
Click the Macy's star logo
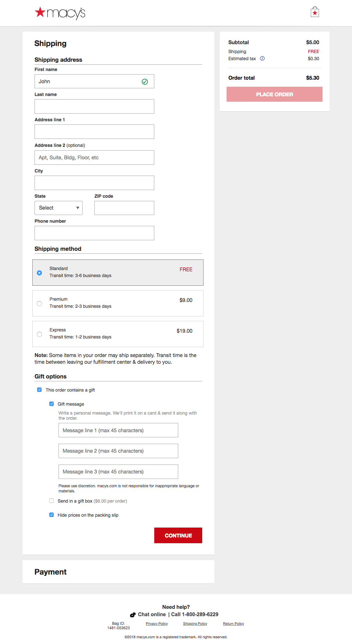tap(60, 13)
